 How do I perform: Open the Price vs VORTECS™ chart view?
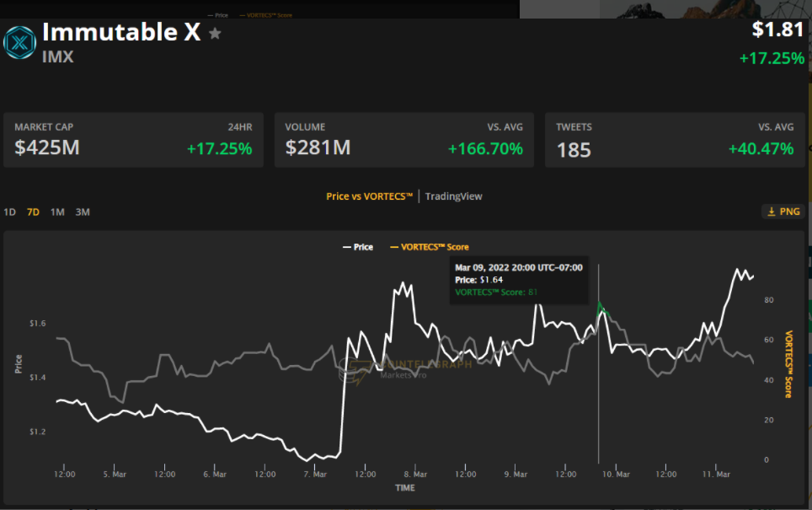(x=369, y=196)
